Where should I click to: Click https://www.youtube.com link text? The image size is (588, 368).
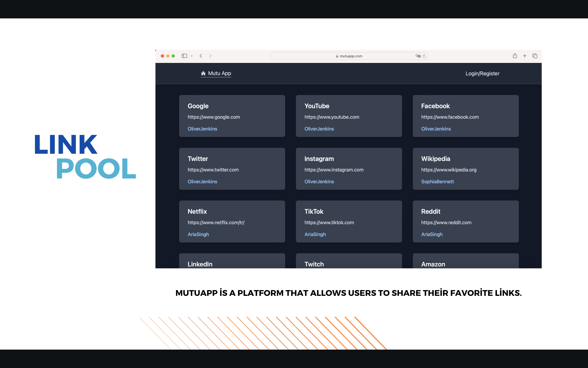332,117
